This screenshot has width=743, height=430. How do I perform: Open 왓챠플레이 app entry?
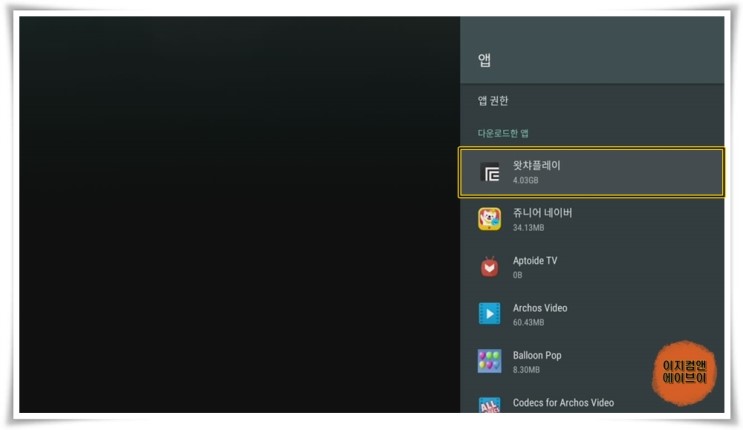(591, 172)
